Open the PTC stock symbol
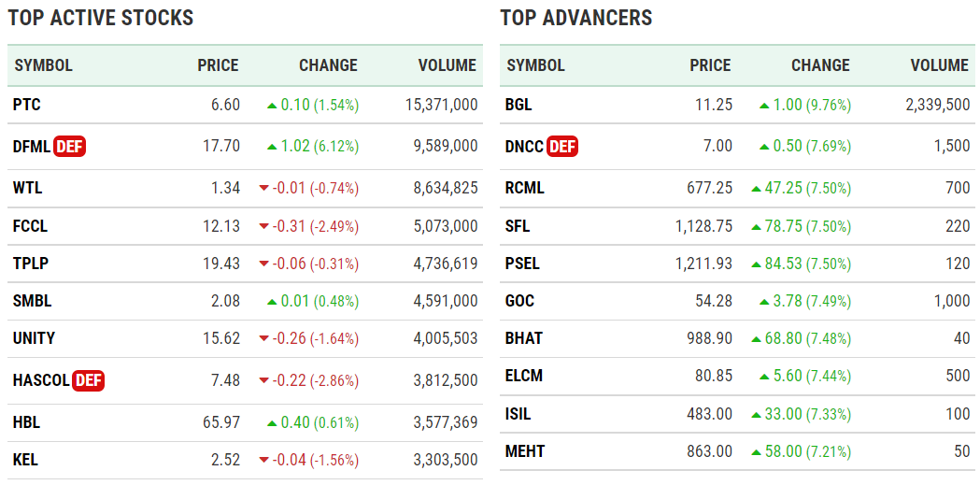This screenshot has height=485, width=980. coord(27,105)
